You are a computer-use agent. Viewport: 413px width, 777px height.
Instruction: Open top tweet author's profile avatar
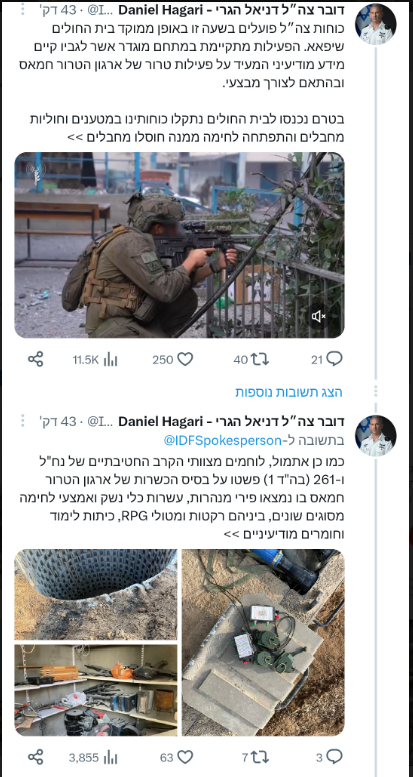375,24
